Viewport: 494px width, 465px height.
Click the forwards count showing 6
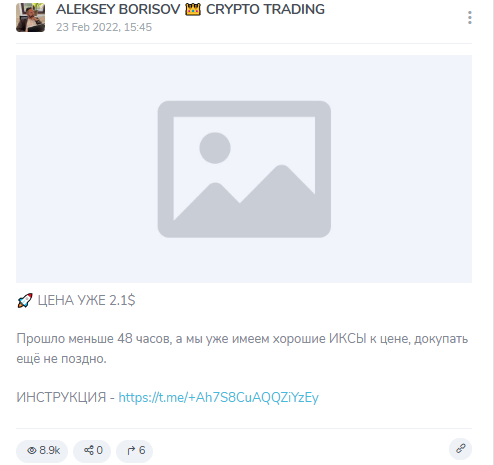tap(142, 450)
